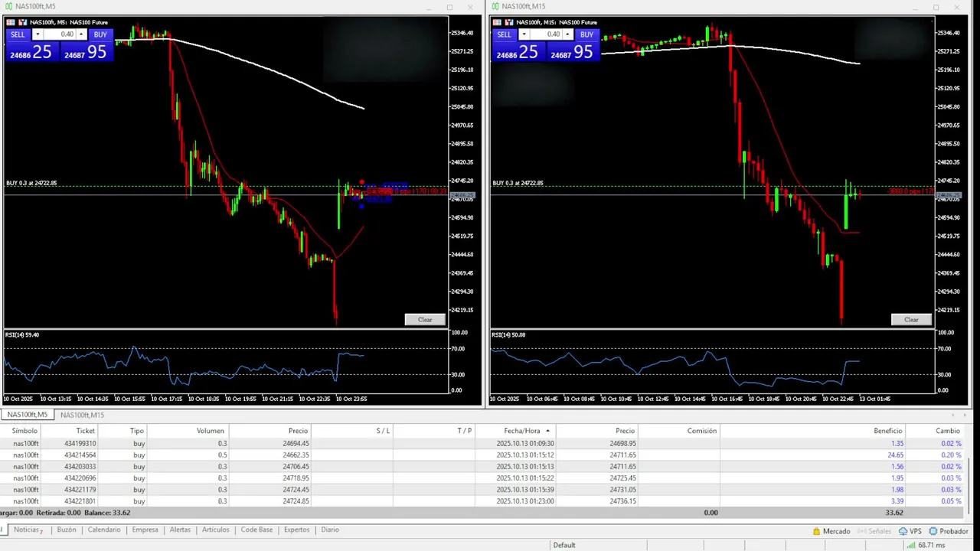Click BUY button in M5 chart
Image resolution: width=980 pixels, height=551 pixels.
tap(100, 34)
